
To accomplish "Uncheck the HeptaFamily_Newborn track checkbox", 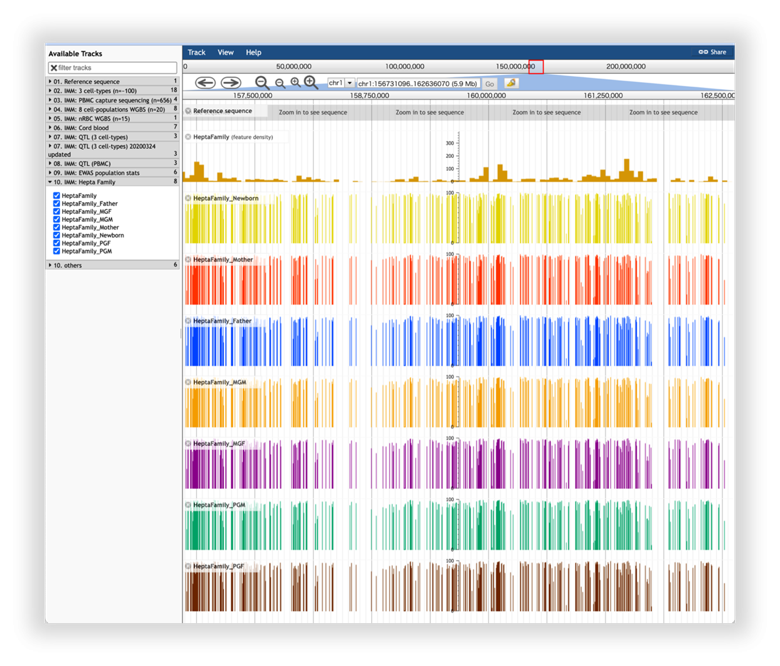I will (x=57, y=235).
